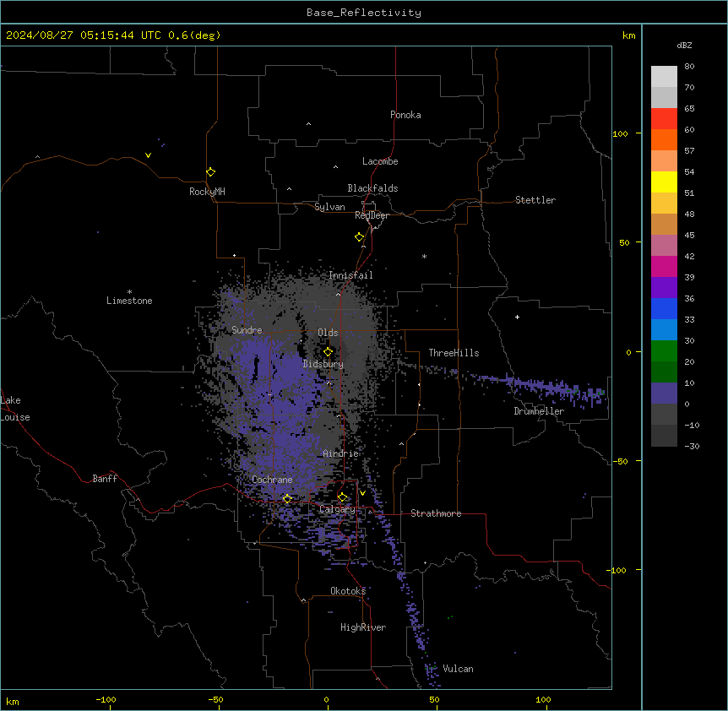The image size is (728, 711).
Task: Click the 0.6(deg) elevation angle text
Action: 194,35
